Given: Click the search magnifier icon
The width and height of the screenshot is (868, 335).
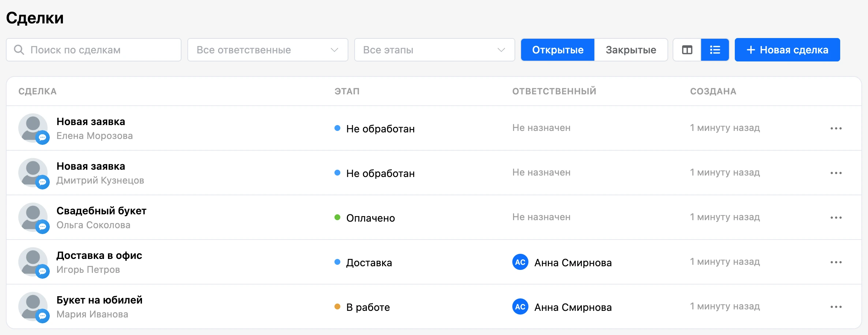Looking at the screenshot, I should click(x=19, y=50).
